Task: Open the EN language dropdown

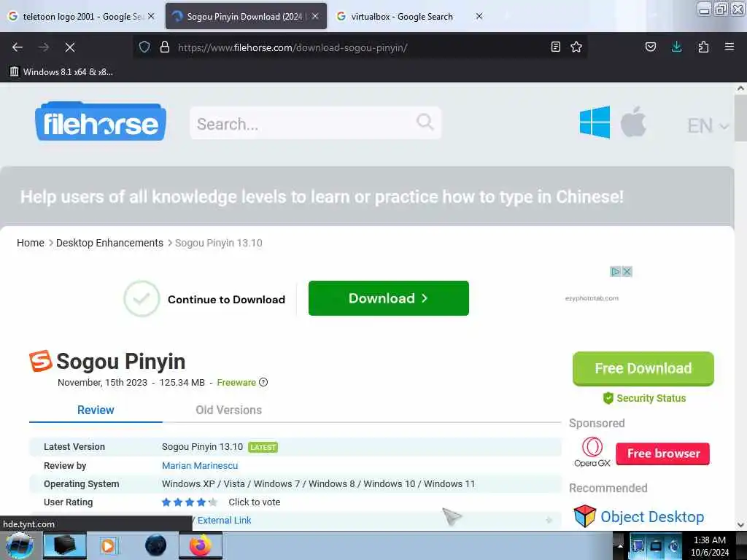Action: [x=708, y=125]
